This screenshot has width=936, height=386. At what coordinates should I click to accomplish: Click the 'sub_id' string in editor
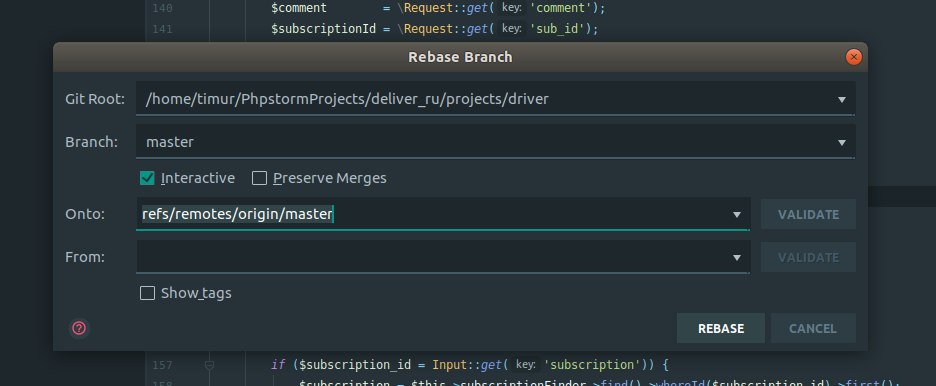(557, 29)
